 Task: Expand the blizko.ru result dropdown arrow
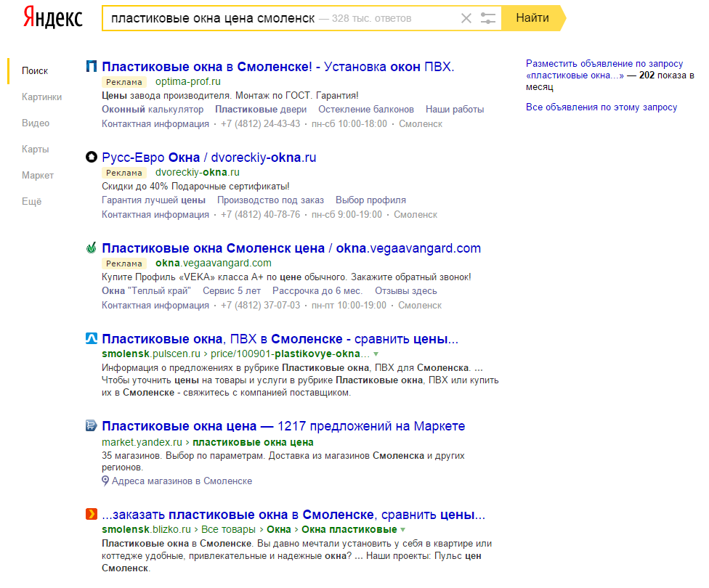pos(403,530)
